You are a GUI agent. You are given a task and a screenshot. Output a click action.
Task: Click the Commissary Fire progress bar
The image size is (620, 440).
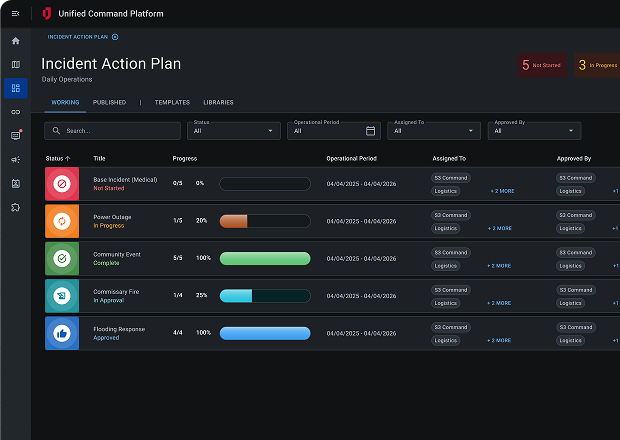point(264,296)
